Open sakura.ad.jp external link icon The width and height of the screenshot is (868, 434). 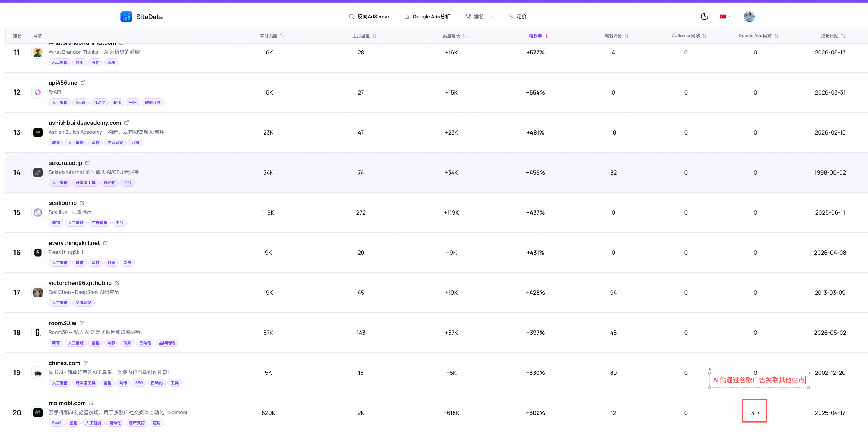(88, 163)
